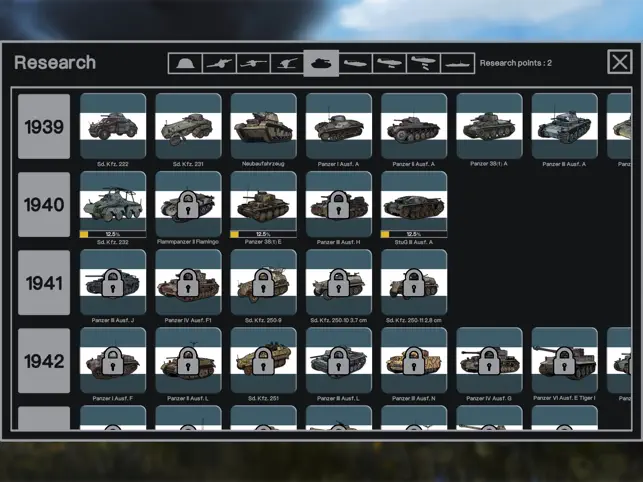643x482 pixels.
Task: Select the tank research tab
Action: [321, 63]
